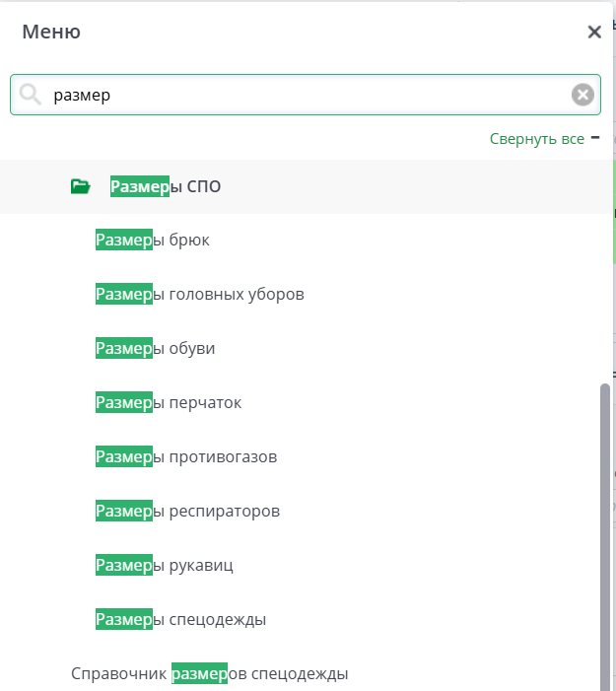Click Свернуть все link

click(536, 139)
